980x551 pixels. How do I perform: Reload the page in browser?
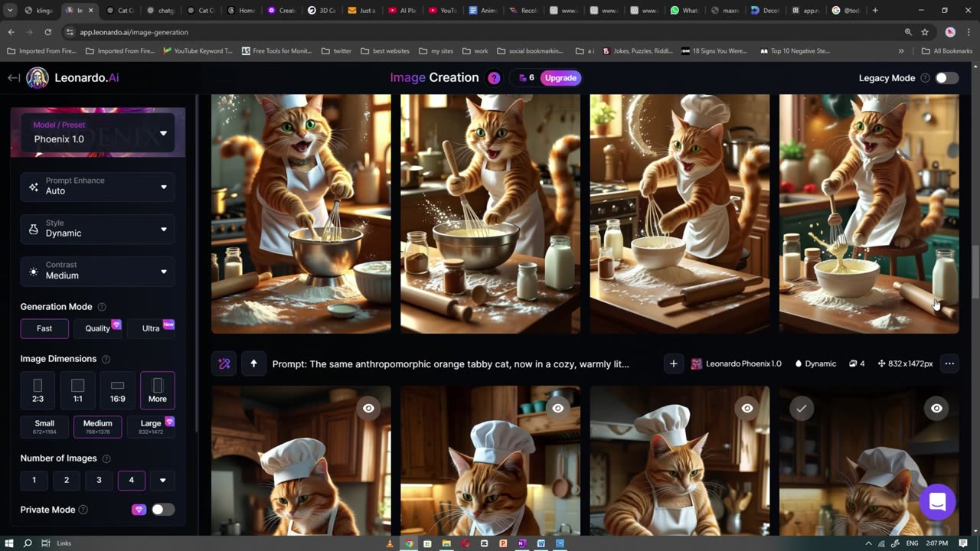pyautogui.click(x=47, y=32)
